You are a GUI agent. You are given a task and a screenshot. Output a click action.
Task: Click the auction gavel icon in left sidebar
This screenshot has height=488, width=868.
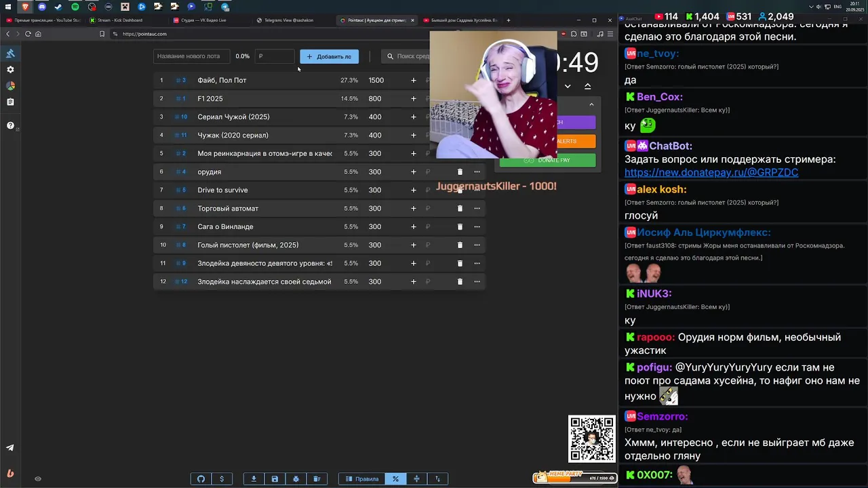coord(10,54)
